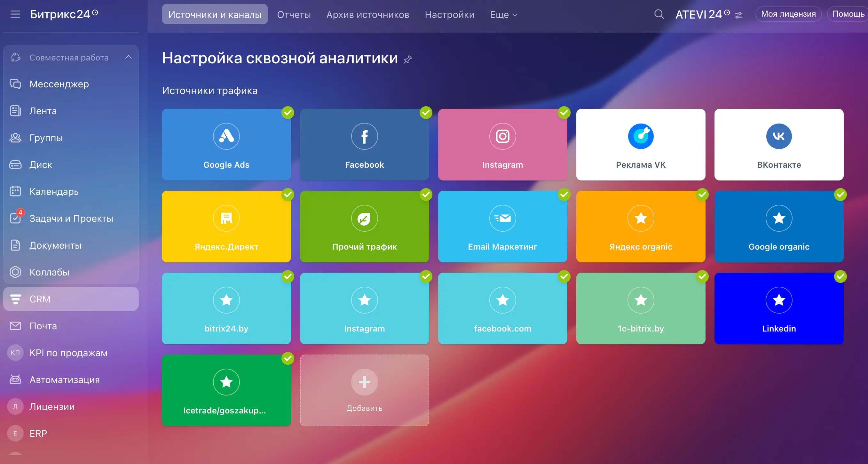Click the search magnifier icon

(x=659, y=14)
